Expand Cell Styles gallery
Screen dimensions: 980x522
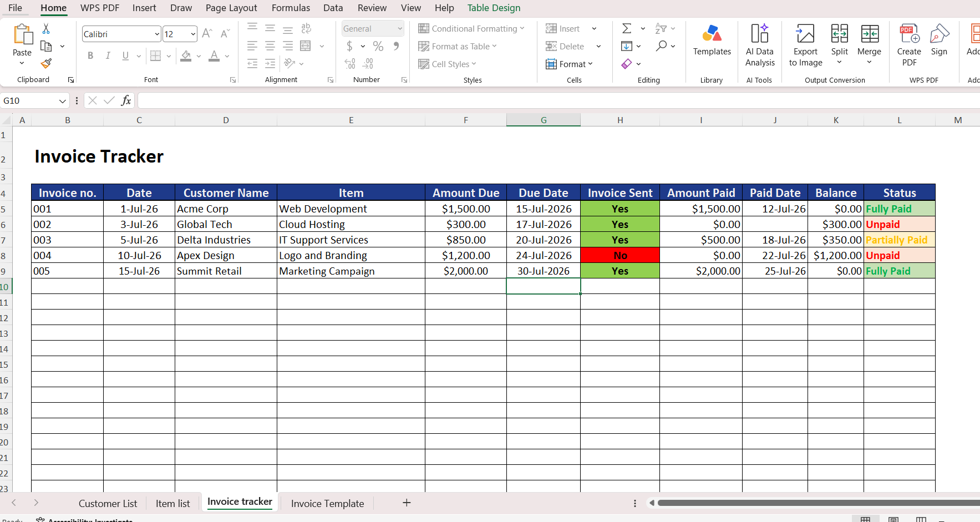coord(447,64)
